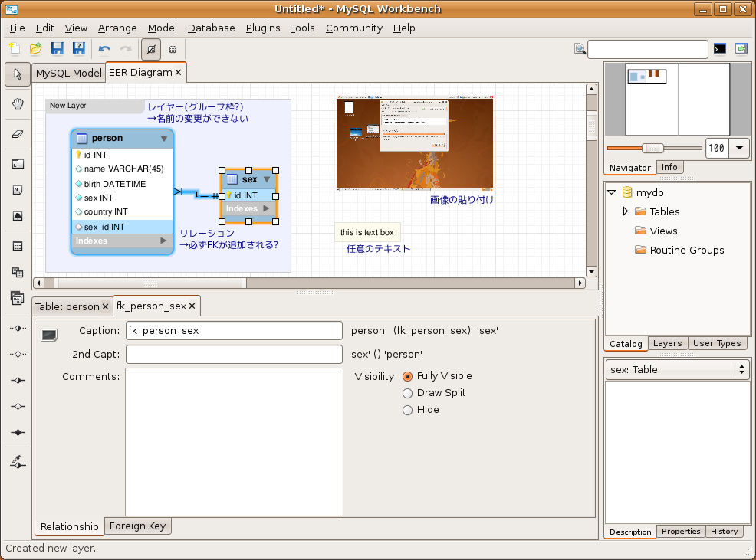
Task: Open the MySQL Model tab
Action: pos(68,73)
